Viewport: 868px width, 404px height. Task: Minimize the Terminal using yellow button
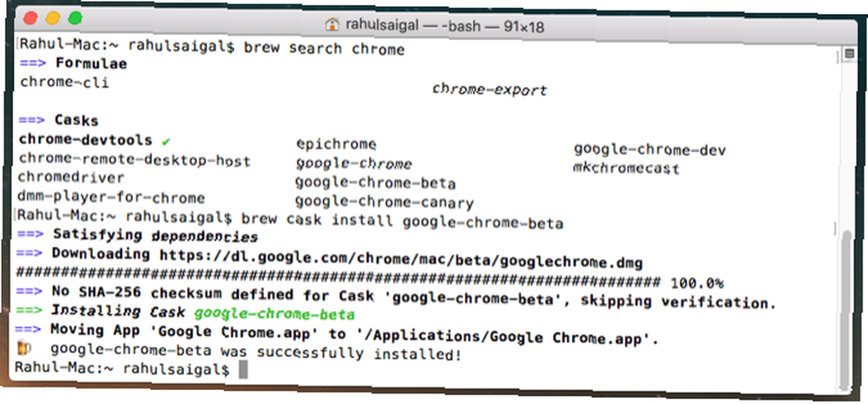(53, 18)
